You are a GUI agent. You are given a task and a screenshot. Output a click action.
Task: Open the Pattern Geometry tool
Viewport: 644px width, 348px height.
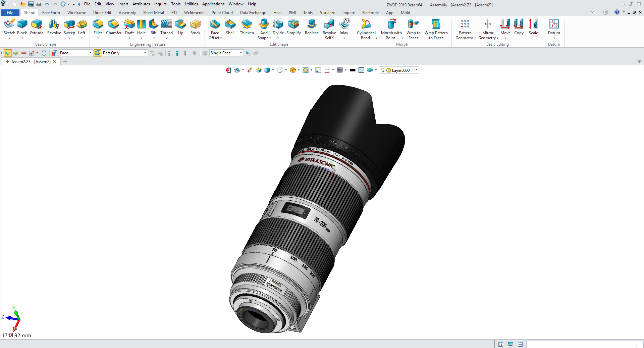[x=465, y=29]
